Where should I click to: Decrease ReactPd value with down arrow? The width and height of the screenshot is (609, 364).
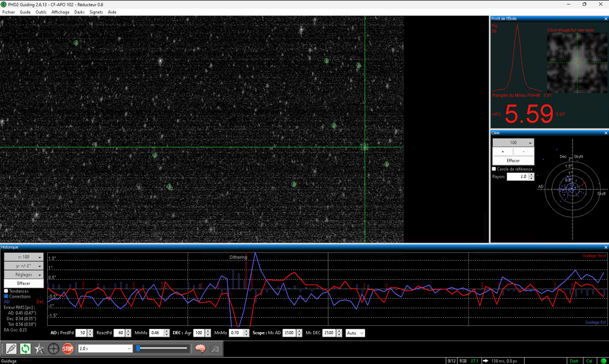point(128,335)
